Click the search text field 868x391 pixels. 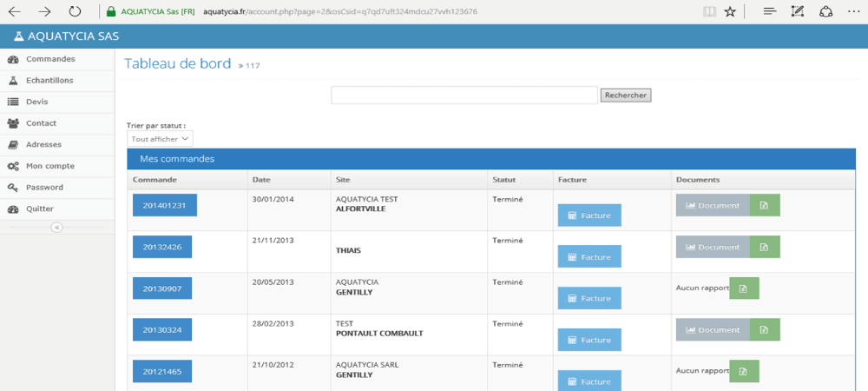tap(464, 96)
